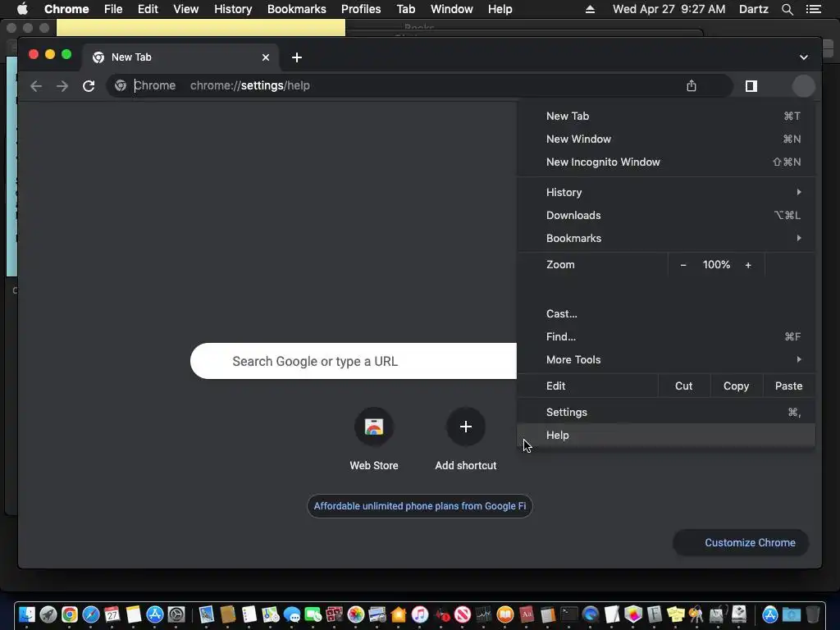Screen dimensions: 840x630
Task: Click the profile avatar circle
Action: [803, 85]
